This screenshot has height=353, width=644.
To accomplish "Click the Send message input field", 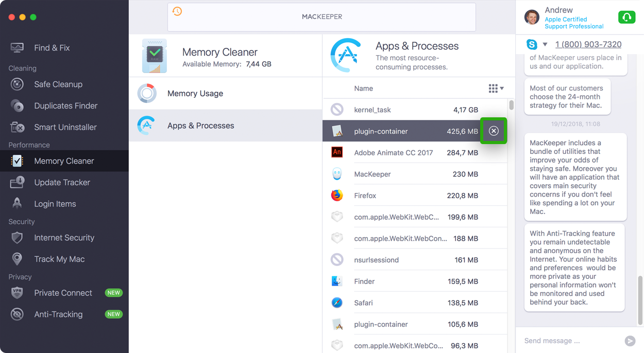I will (x=571, y=341).
